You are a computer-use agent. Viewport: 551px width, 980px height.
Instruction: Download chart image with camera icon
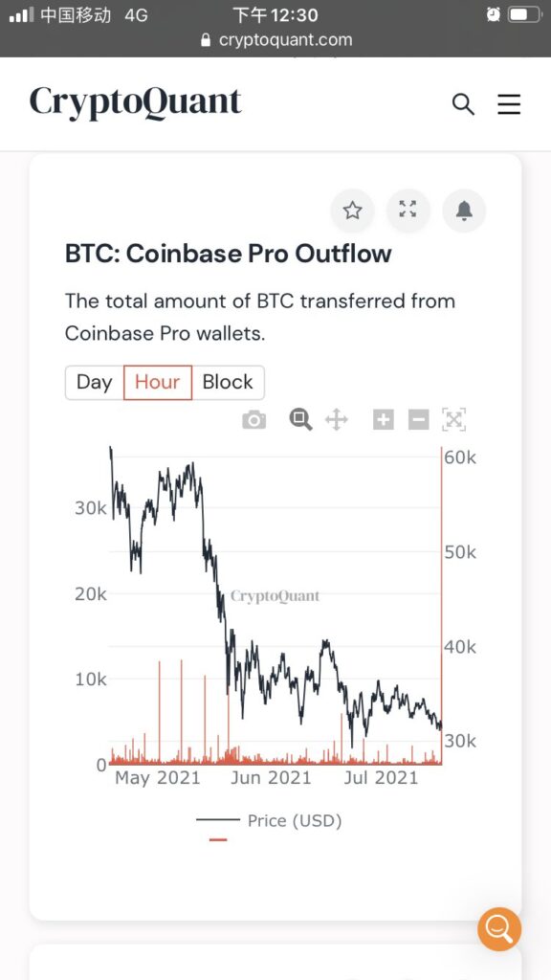point(253,420)
